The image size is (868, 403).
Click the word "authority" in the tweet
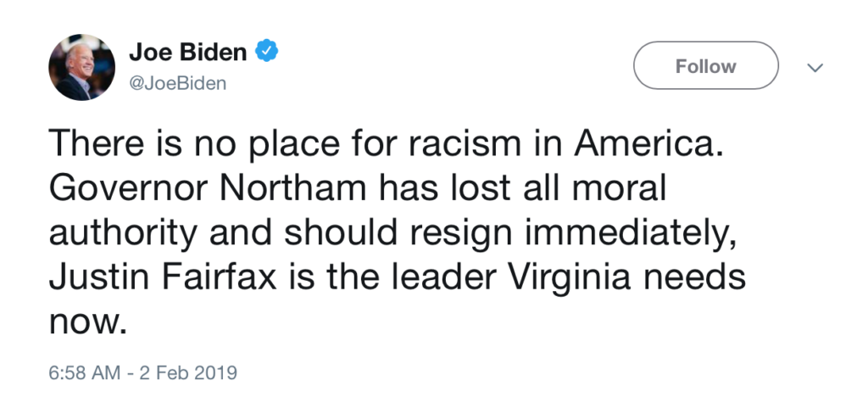click(x=123, y=234)
